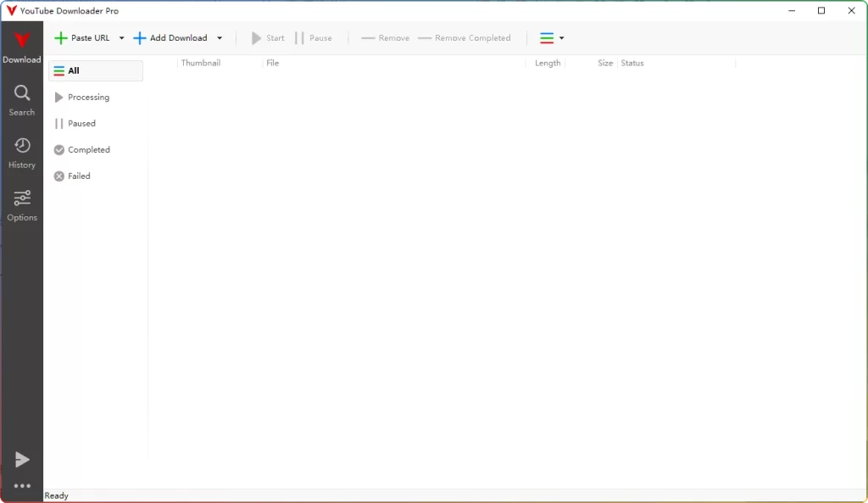
Task: Open the ellipsis icon in the sidebar
Action: click(x=21, y=484)
